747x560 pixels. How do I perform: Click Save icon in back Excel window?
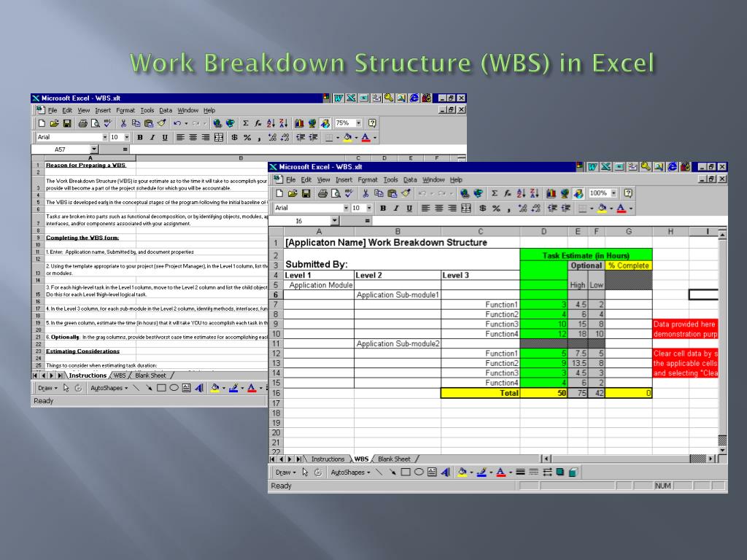(x=67, y=124)
